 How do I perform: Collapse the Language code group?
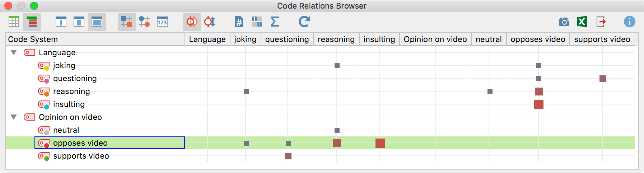pyautogui.click(x=14, y=52)
